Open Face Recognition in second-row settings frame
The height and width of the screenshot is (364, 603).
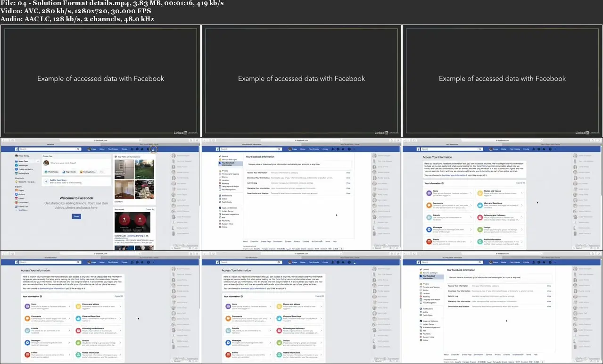point(227,190)
